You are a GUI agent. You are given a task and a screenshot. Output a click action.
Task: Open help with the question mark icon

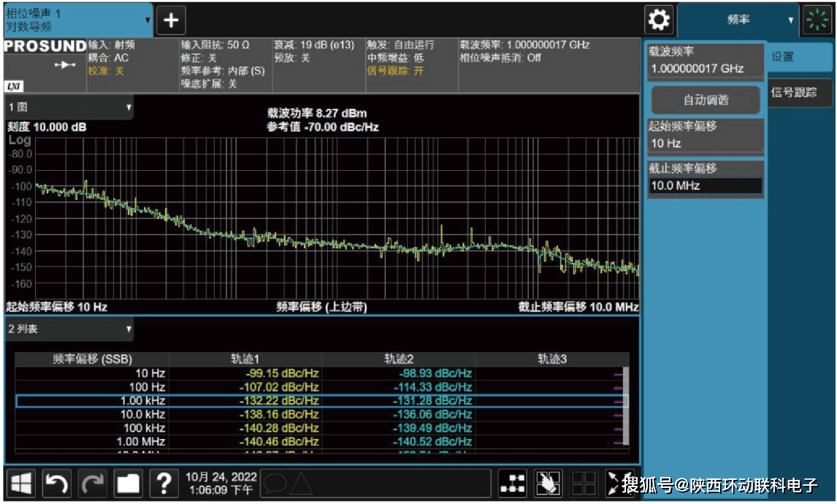(x=164, y=483)
